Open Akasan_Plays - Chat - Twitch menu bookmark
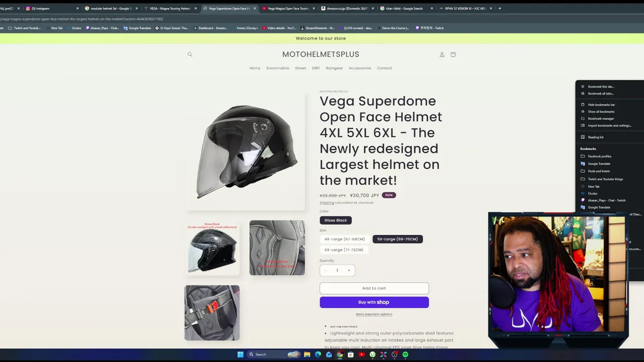Screen dimensions: 644x362 tap(606, 201)
